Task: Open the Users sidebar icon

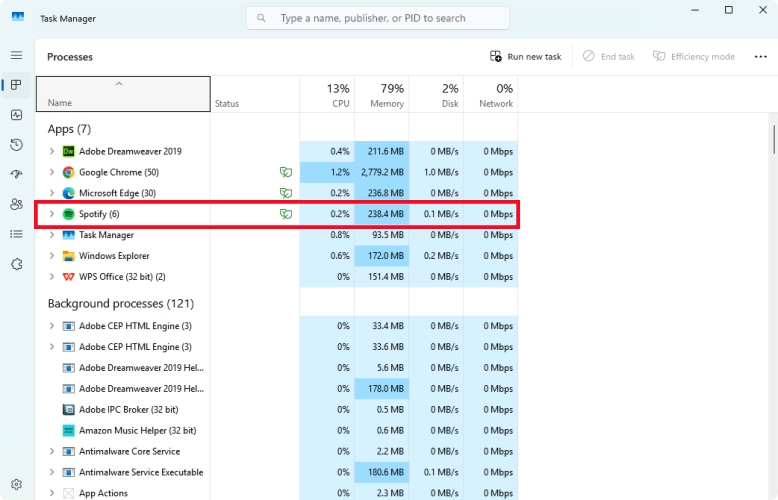Action: pos(16,204)
